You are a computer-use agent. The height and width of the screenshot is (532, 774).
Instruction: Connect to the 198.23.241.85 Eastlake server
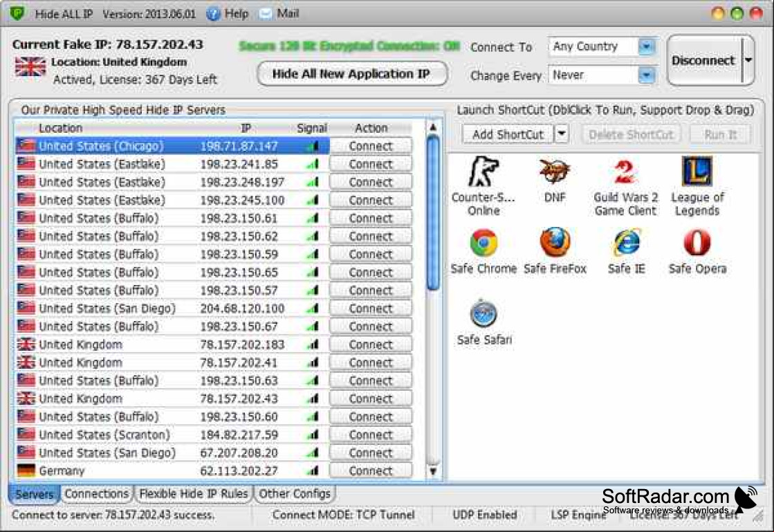(x=371, y=164)
